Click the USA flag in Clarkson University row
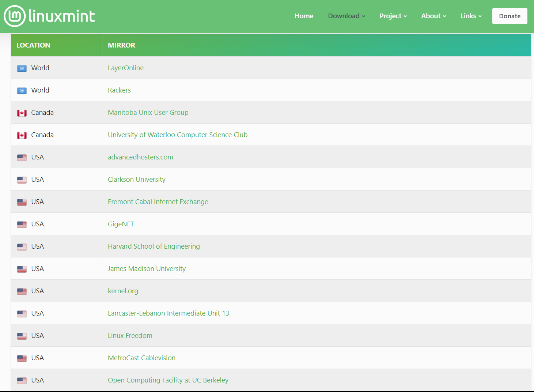Image resolution: width=534 pixels, height=392 pixels. coord(22,180)
